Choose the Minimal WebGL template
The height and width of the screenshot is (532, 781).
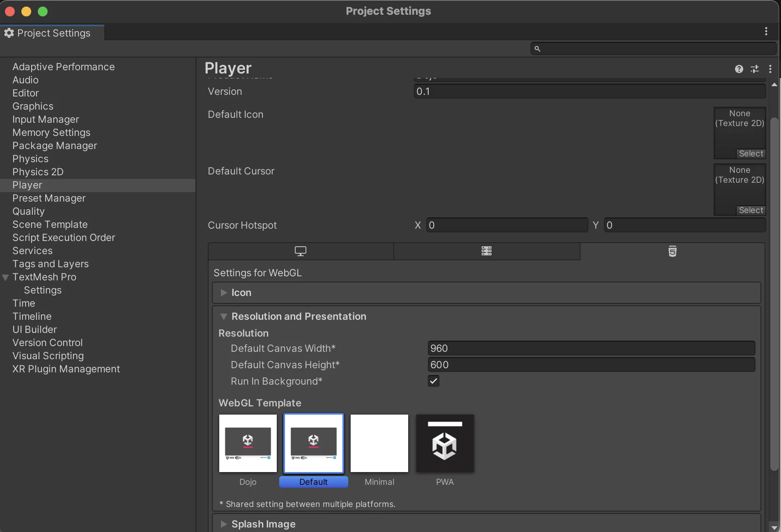(379, 444)
